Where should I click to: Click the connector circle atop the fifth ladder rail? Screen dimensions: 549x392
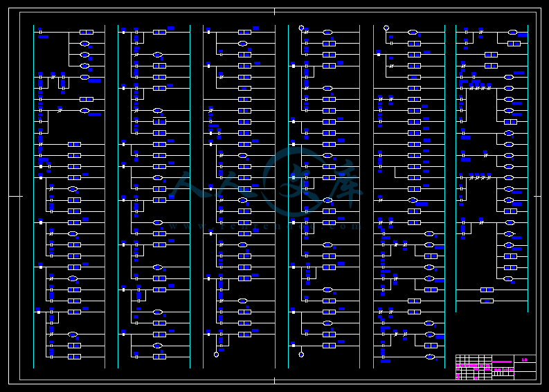point(386,28)
